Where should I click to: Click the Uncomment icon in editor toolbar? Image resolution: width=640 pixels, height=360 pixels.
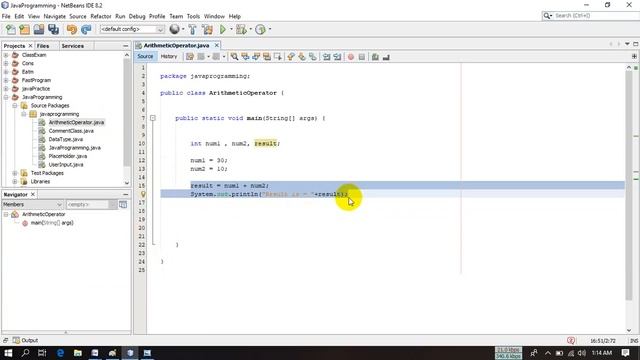pos(386,57)
